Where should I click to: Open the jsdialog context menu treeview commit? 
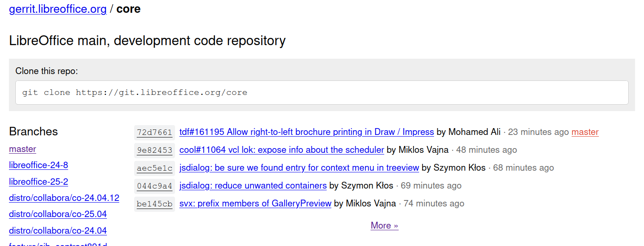coord(299,168)
